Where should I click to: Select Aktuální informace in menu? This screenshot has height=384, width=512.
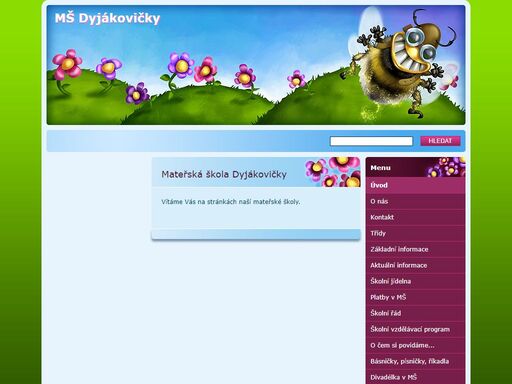click(415, 265)
